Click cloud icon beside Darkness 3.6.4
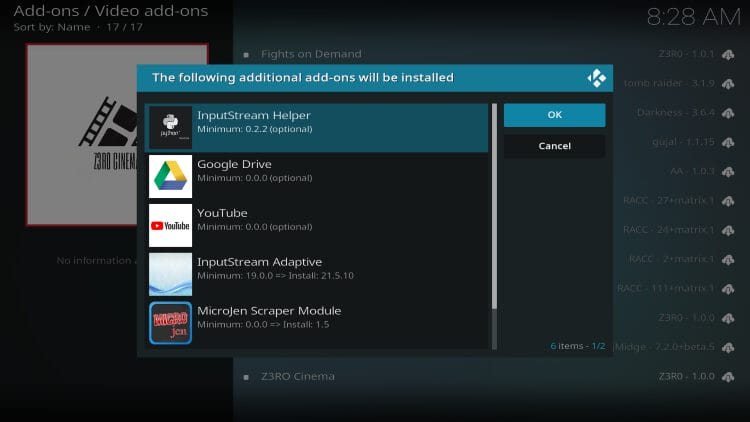 [x=728, y=113]
